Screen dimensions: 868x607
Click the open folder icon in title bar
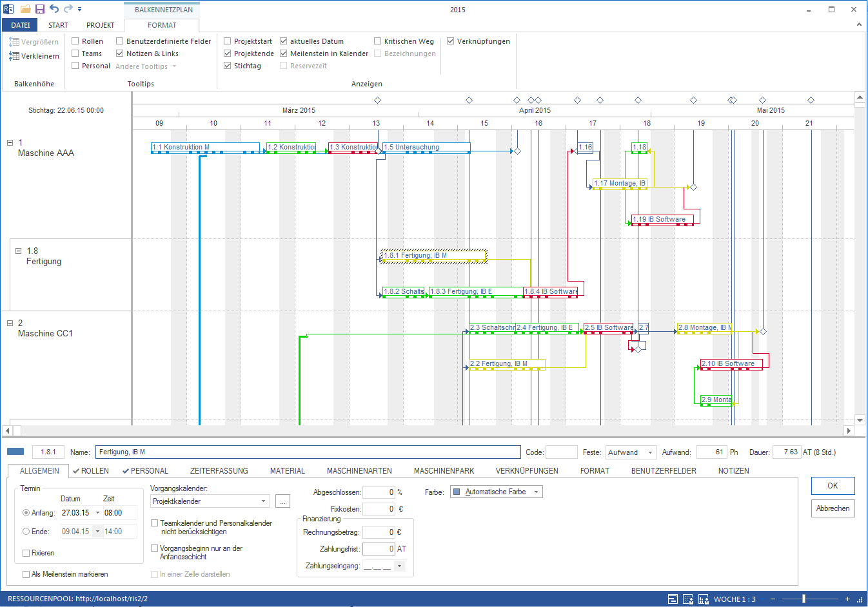(x=26, y=9)
